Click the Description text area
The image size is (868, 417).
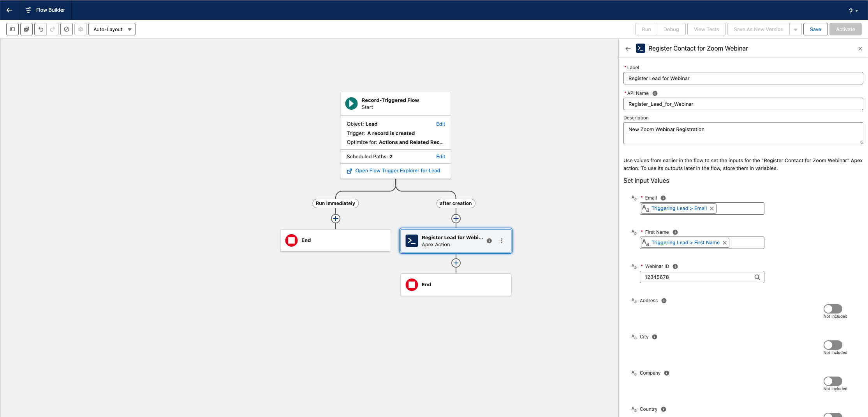(743, 133)
